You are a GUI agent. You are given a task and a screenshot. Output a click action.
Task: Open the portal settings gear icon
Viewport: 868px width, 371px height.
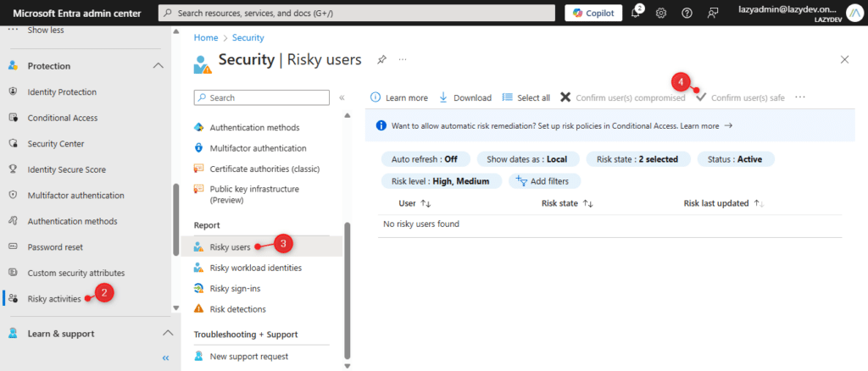point(661,13)
